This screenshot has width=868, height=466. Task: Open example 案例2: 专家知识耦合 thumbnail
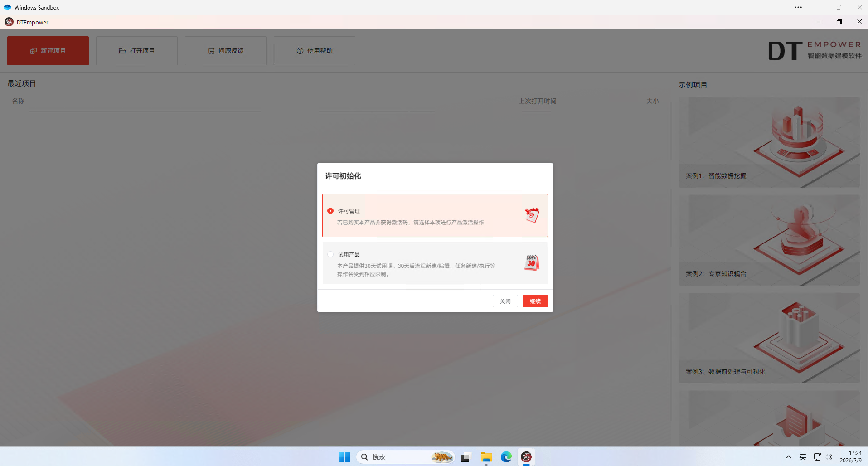click(769, 240)
